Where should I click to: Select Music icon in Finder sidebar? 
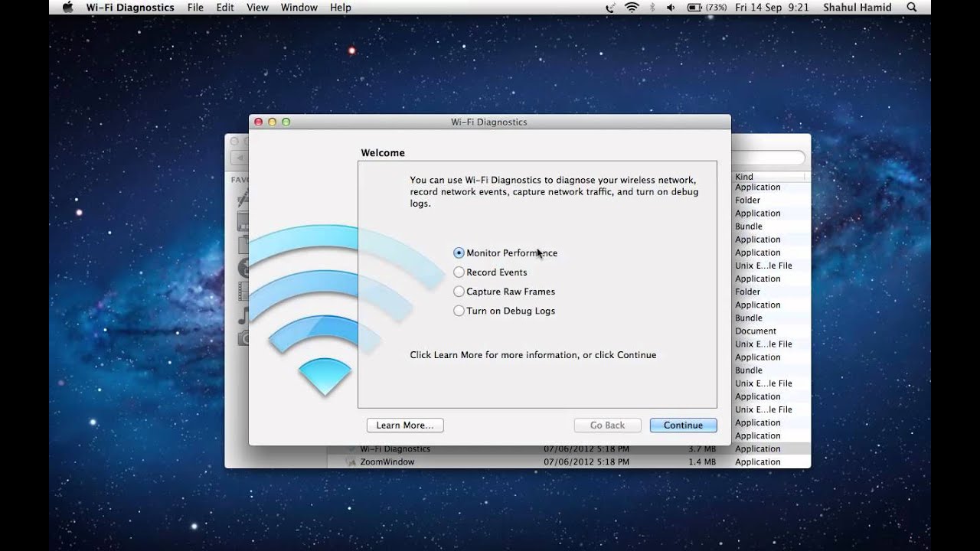(x=243, y=315)
